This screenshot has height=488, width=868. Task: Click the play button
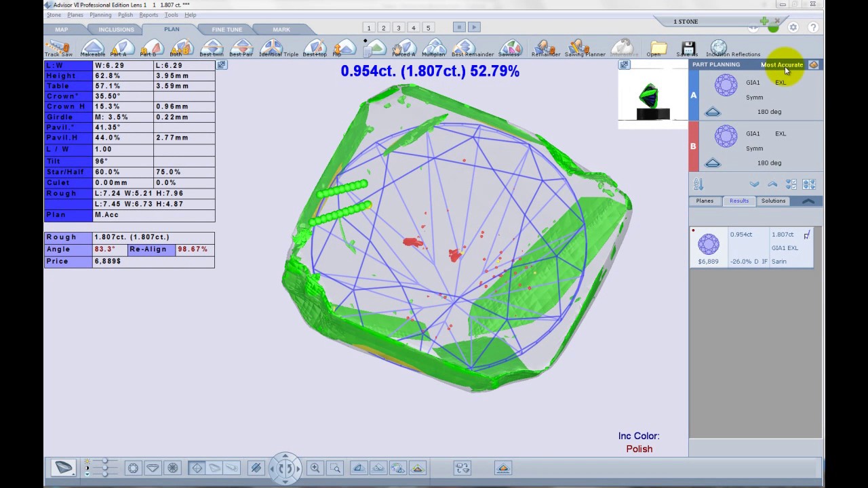point(474,27)
